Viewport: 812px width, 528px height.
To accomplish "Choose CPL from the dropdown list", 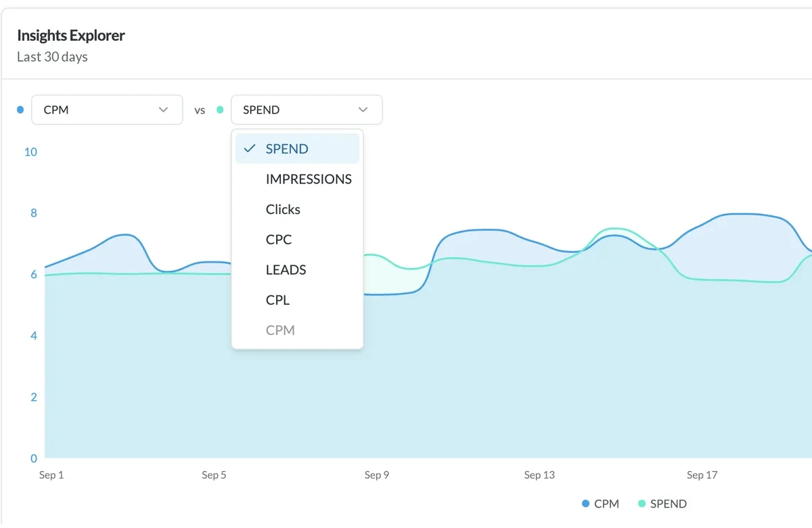I will tap(297, 300).
